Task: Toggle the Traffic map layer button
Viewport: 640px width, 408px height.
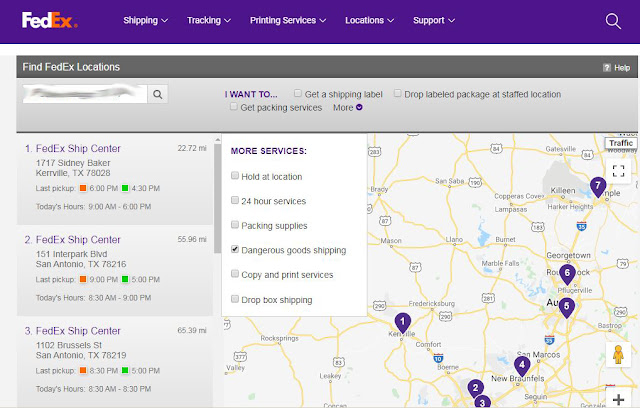Action: pyautogui.click(x=621, y=143)
